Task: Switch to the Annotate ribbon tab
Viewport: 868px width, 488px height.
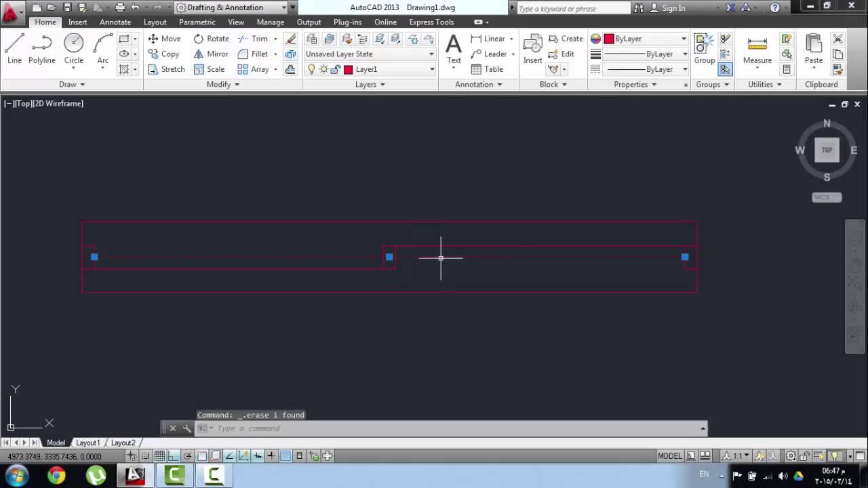Action: [115, 22]
